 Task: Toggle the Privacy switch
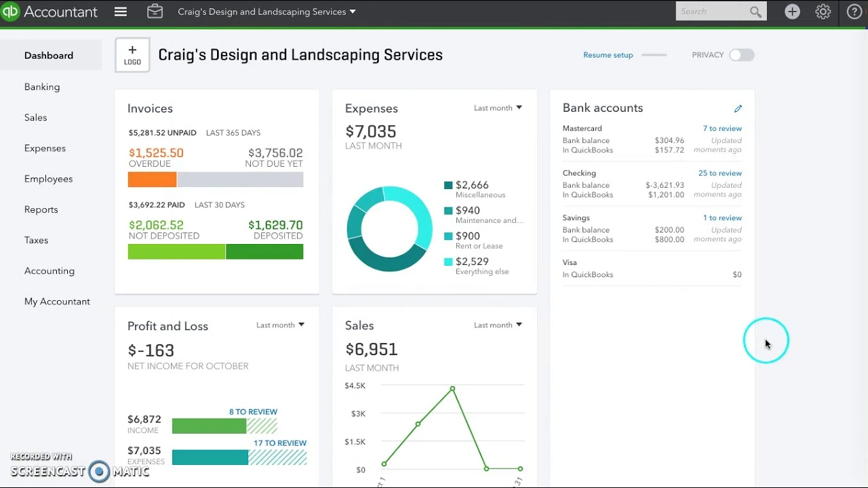click(x=741, y=55)
